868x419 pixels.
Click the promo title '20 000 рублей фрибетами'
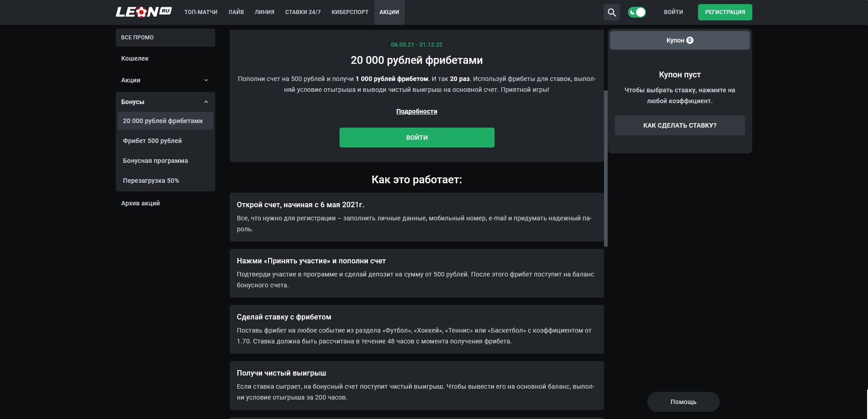click(417, 60)
